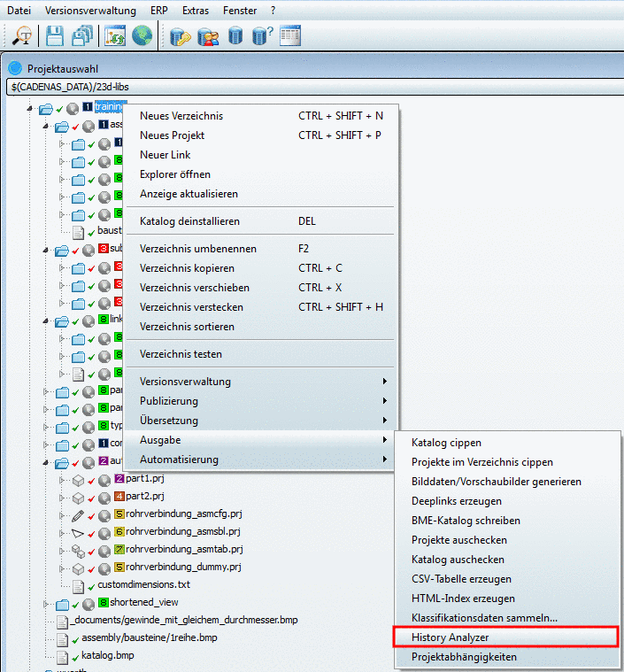Click assembly icon of rohrverbindung_asmtab.prj
624x672 pixels.
click(x=78, y=551)
